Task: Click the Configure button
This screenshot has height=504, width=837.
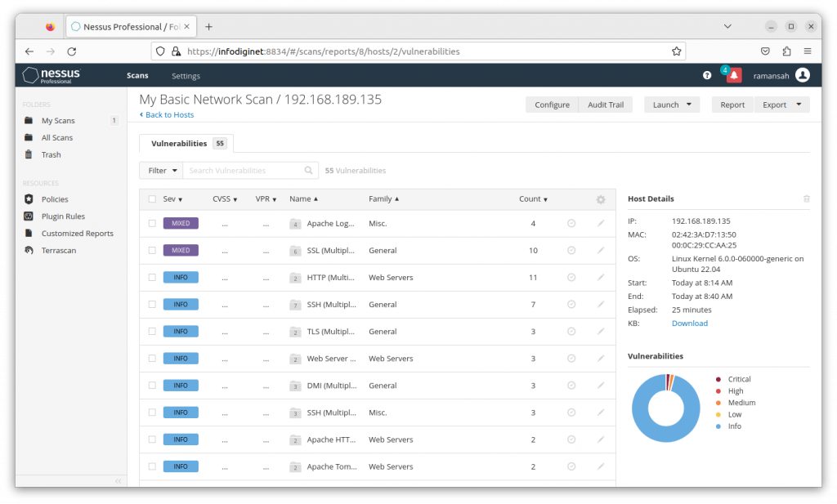Action: coord(552,105)
